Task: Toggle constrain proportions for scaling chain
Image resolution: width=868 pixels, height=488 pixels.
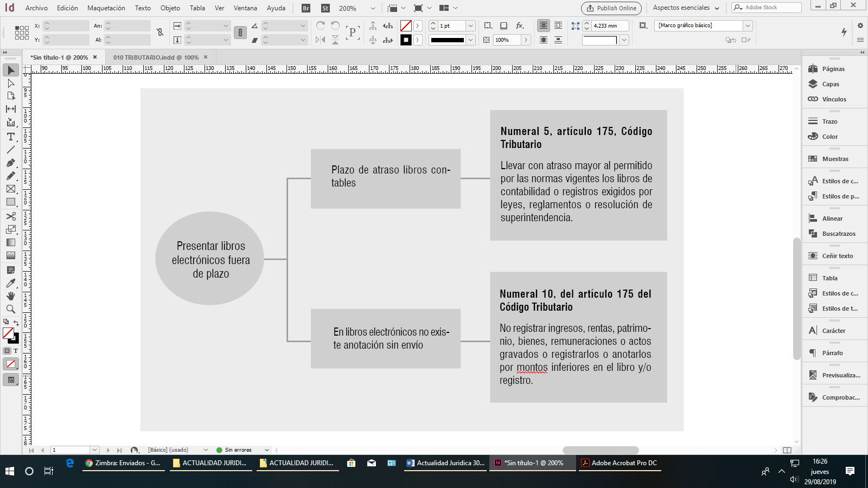Action: point(240,33)
